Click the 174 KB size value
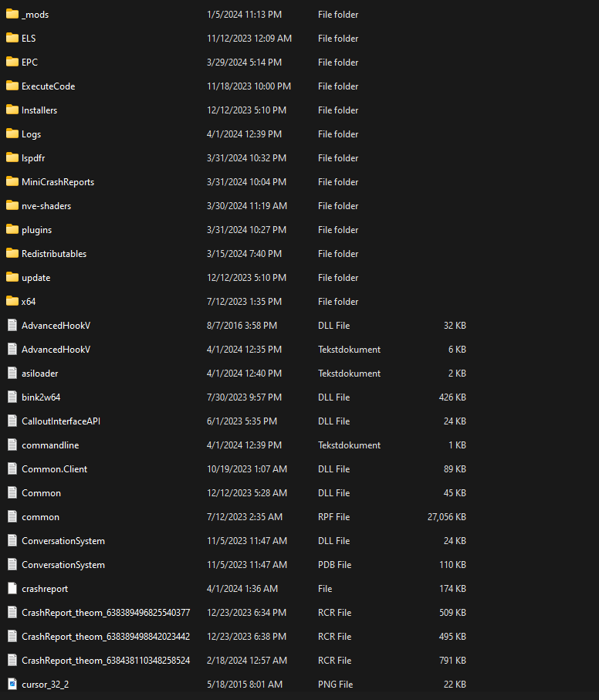599x700 pixels. (452, 589)
